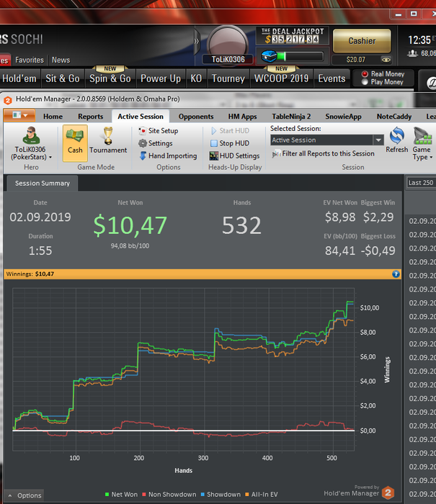The height and width of the screenshot is (504, 436).
Task: Open the TableNinja 2 tab
Action: [291, 117]
